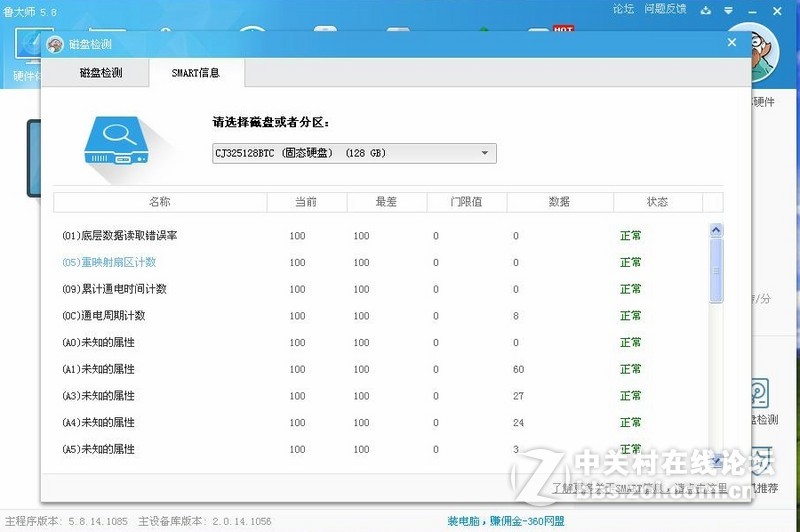The image size is (800, 532).
Task: Click the SMART list scrollbar thumb
Action: 716,270
